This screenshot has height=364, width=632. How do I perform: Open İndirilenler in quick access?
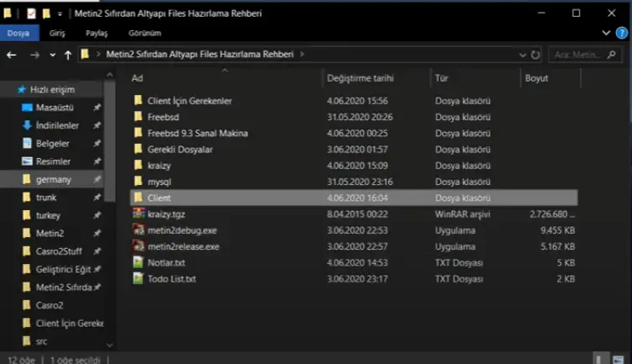point(57,125)
